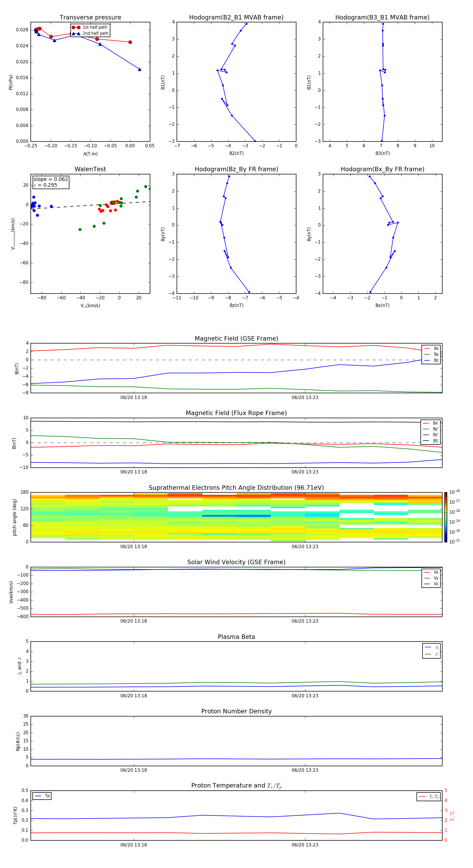This screenshot has width=473, height=868.
Task: Click the '10^-26' colorbar label
Action: (x=455, y=492)
